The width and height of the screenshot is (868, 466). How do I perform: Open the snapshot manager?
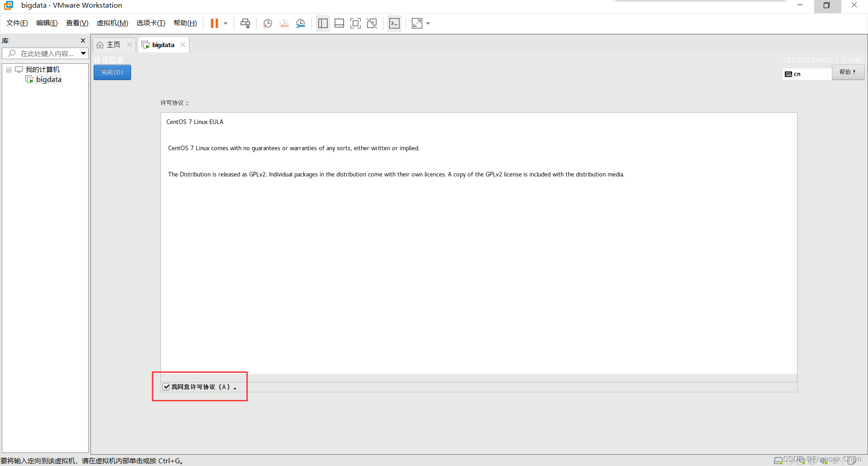(301, 24)
